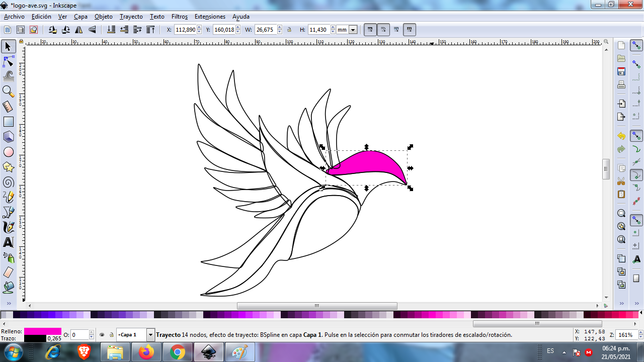Toggle scale stroke width with object
The height and width of the screenshot is (362, 644).
pyautogui.click(x=370, y=30)
